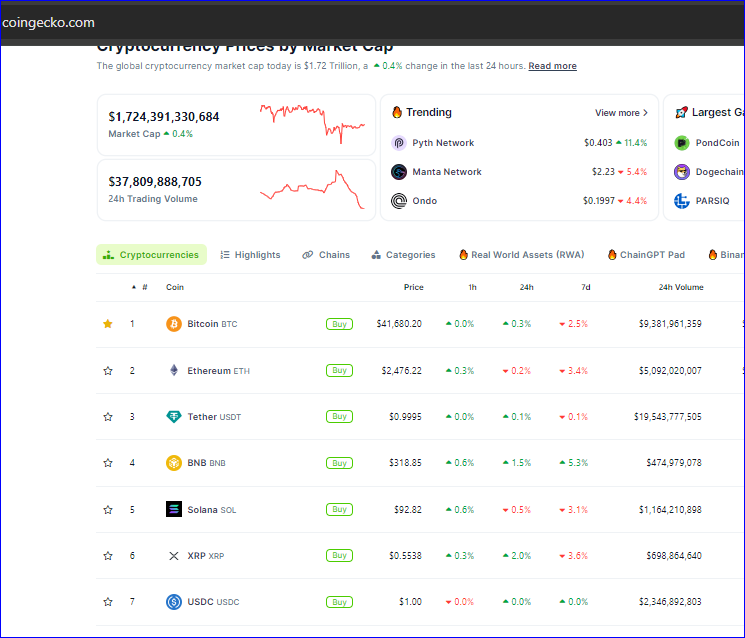Click the BNB yellow logo icon
The image size is (745, 638).
(x=173, y=463)
